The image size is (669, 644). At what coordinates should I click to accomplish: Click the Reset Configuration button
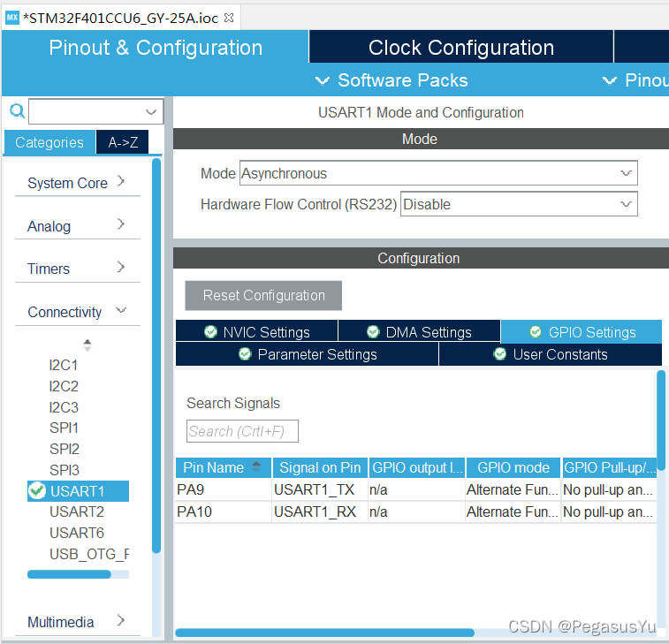click(263, 295)
